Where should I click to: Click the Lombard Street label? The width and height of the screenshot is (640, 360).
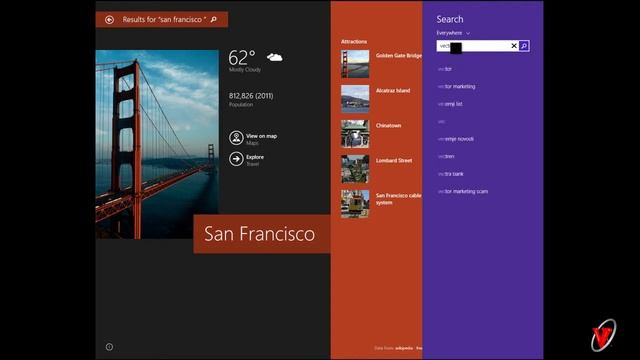(394, 161)
